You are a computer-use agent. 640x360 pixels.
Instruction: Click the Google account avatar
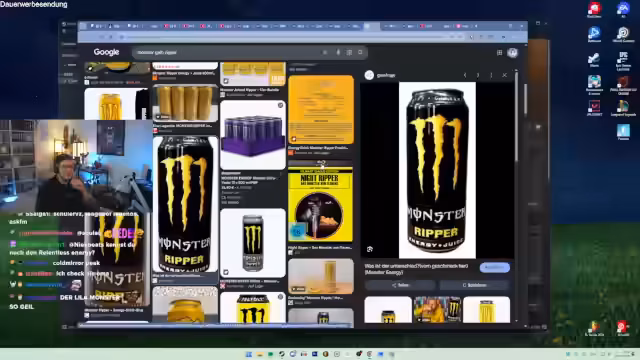click(x=513, y=52)
